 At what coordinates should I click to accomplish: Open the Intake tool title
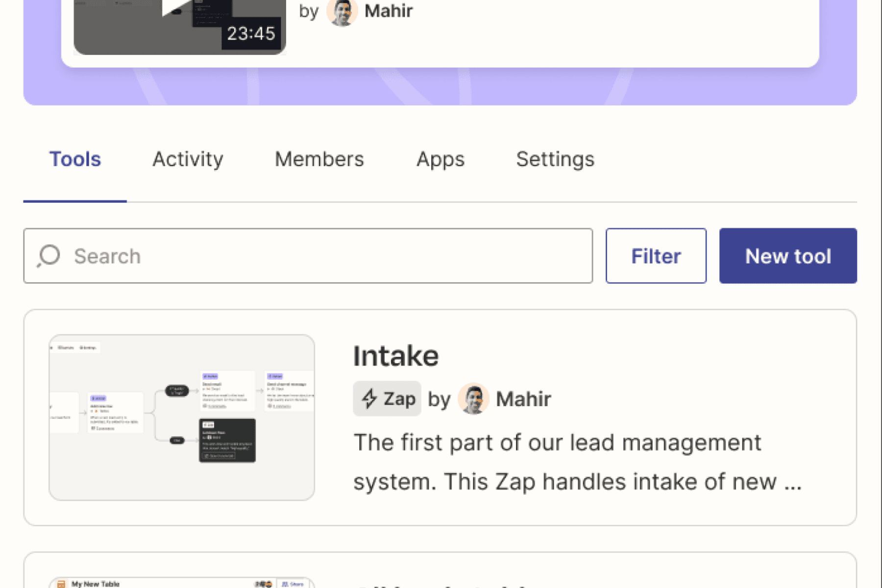[395, 356]
